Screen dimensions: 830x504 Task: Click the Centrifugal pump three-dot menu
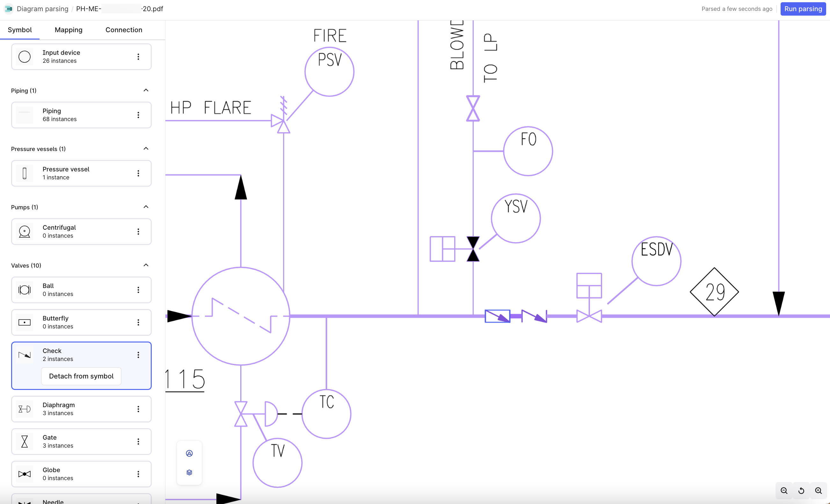tap(138, 231)
